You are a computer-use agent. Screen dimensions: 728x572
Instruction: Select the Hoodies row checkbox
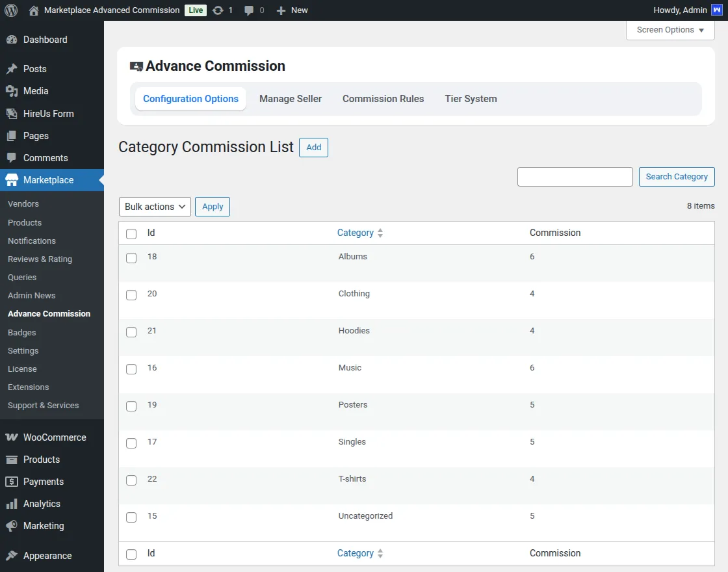coord(131,332)
